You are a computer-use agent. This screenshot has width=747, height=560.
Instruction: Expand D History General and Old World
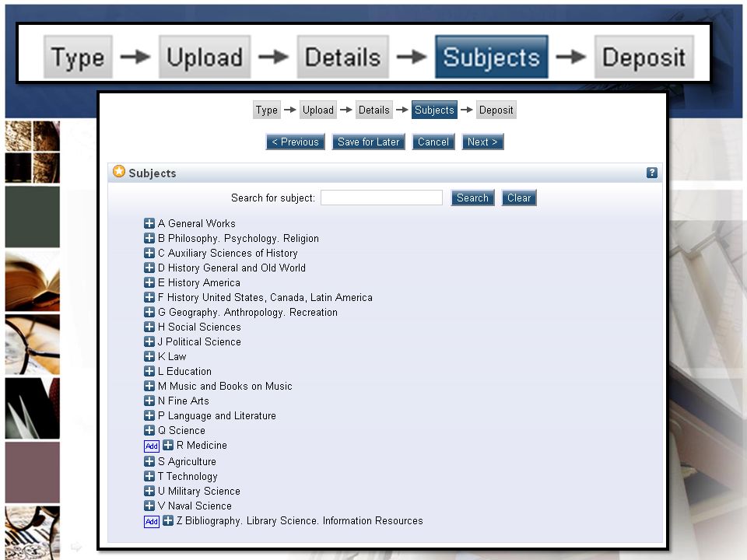[x=149, y=268]
